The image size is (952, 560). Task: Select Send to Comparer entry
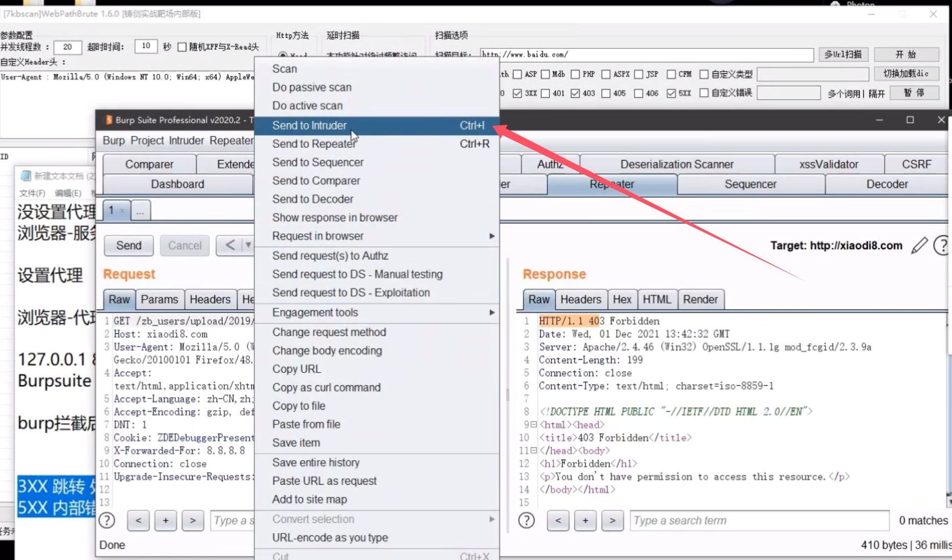click(377, 180)
